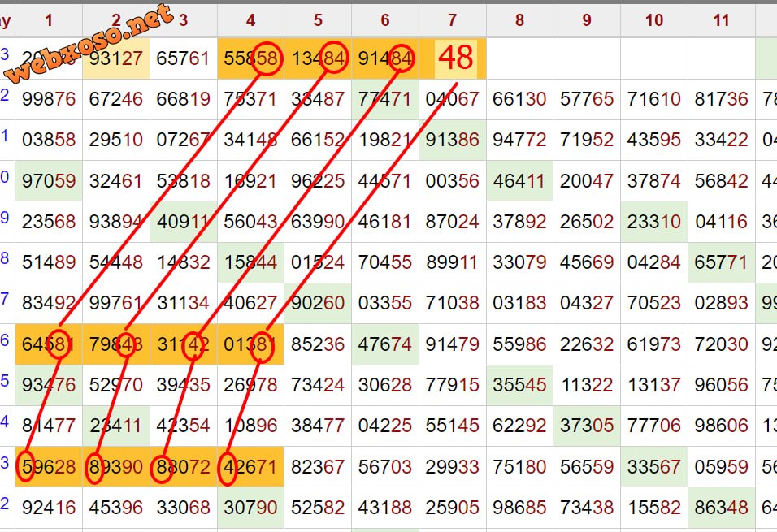Click on 57765
This screenshot has height=532, width=777.
tap(587, 99)
